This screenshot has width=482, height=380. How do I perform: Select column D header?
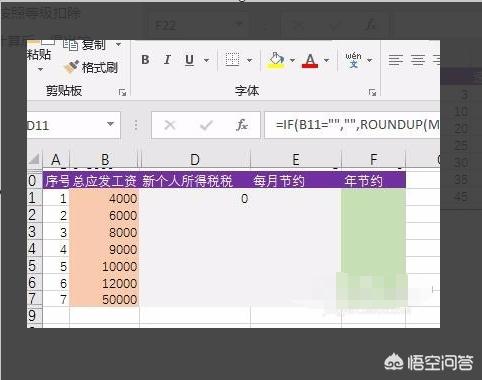click(195, 160)
